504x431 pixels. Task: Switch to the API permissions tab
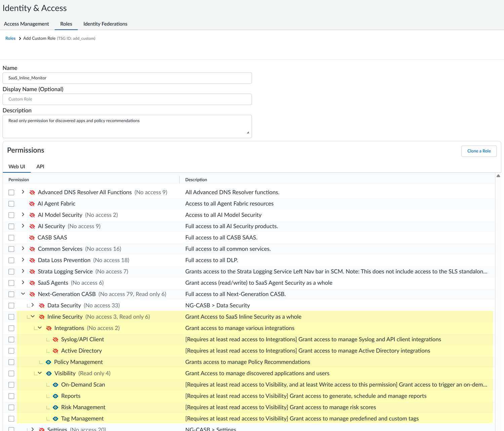click(x=40, y=167)
